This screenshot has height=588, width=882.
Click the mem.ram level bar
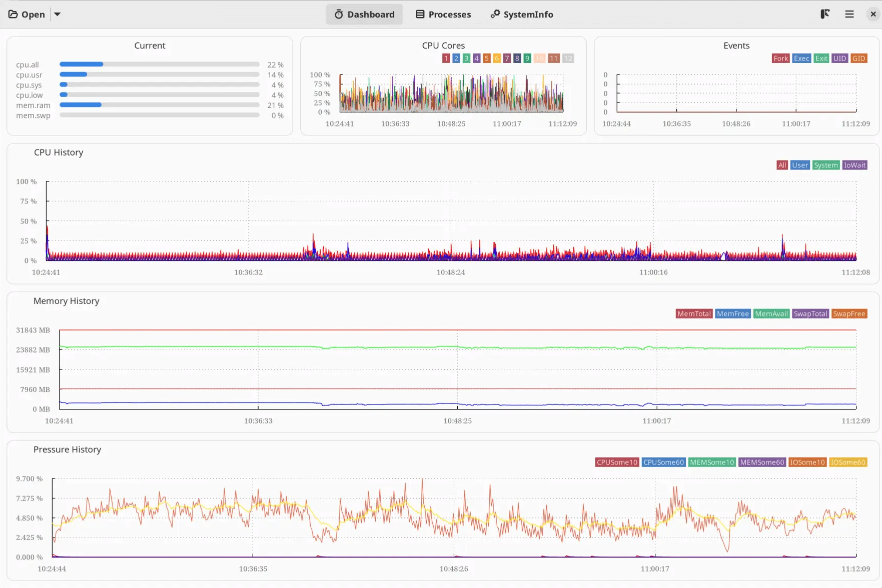click(160, 105)
